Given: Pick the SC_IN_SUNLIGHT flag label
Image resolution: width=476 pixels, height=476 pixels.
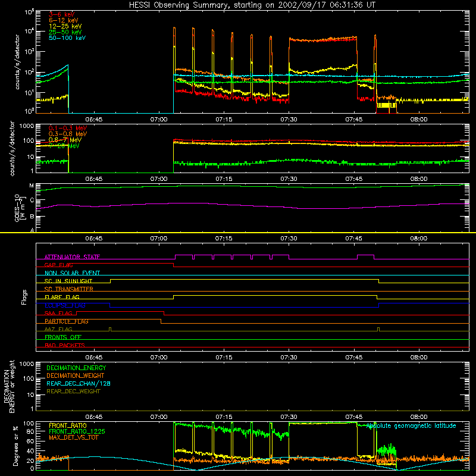Looking at the screenshot, I should pos(68,281).
